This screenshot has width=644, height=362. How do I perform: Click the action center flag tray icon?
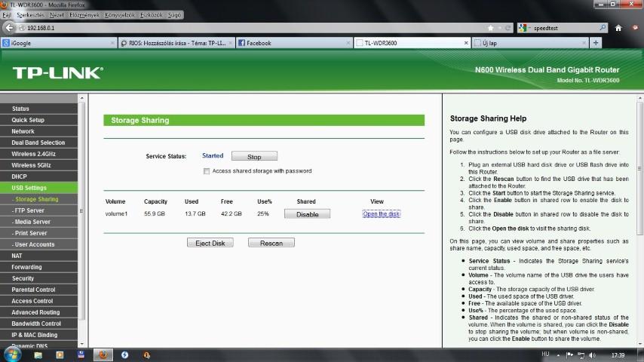click(569, 355)
